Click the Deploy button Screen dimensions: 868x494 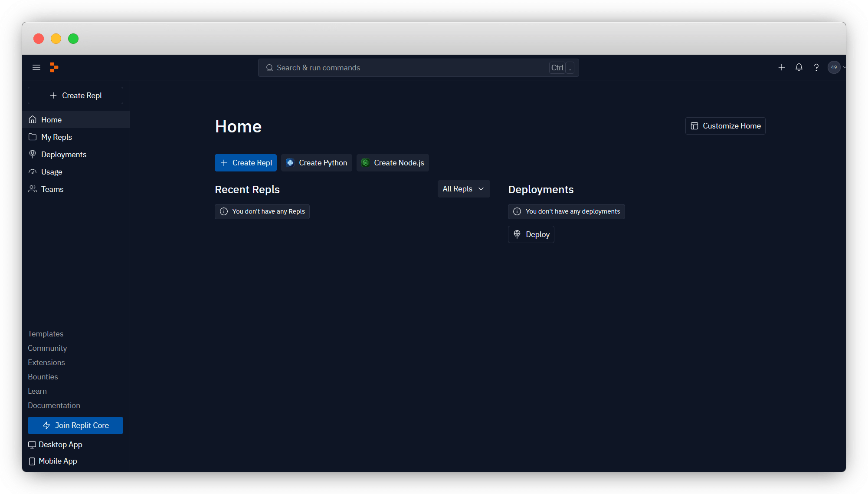tap(531, 234)
